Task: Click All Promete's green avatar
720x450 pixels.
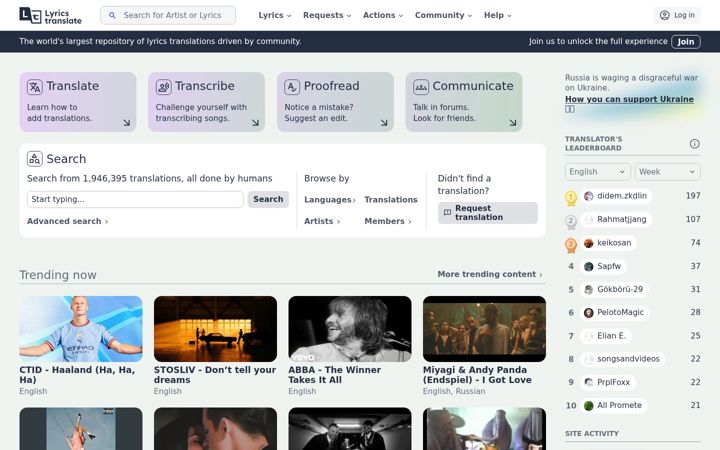Action: 588,405
